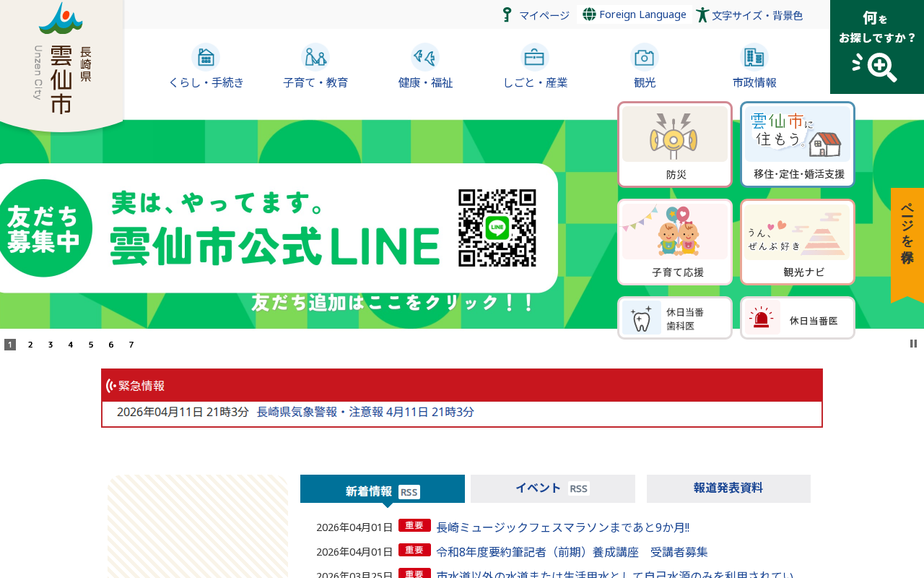Click the 緊急情報 heading text
Image resolution: width=924 pixels, height=578 pixels.
point(141,386)
